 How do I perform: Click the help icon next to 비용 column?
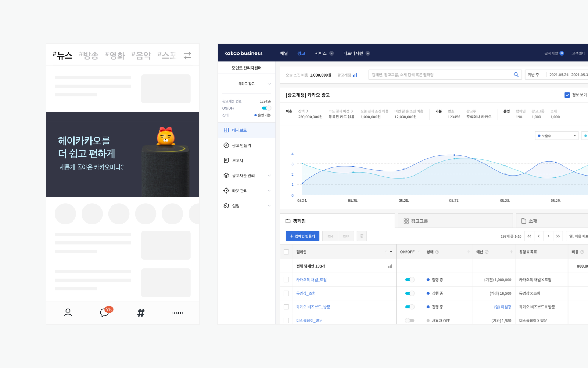tap(582, 252)
